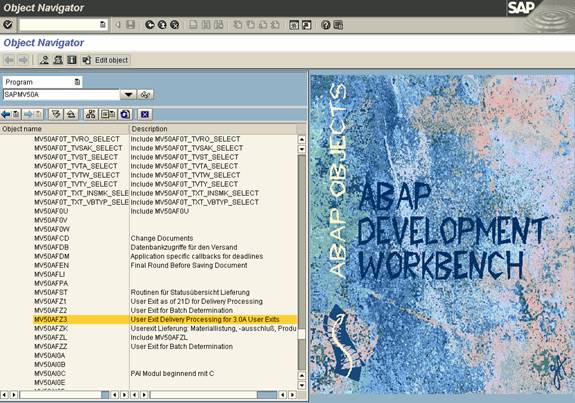Open the Program object type dropdown

pos(77,82)
